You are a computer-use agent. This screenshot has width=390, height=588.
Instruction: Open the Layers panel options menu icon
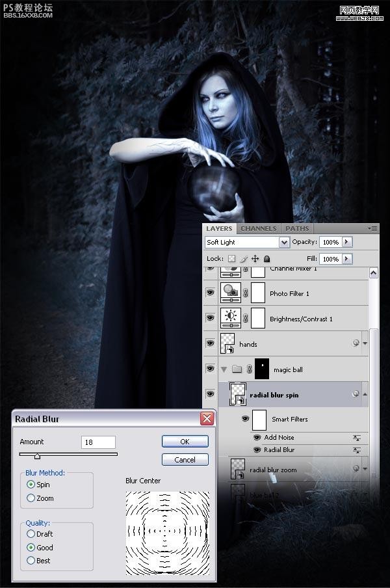coord(372,228)
